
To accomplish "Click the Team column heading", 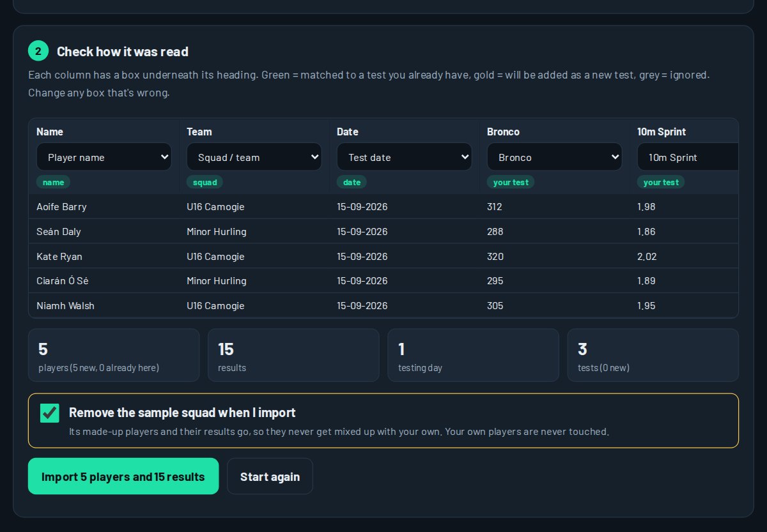I will [x=199, y=132].
